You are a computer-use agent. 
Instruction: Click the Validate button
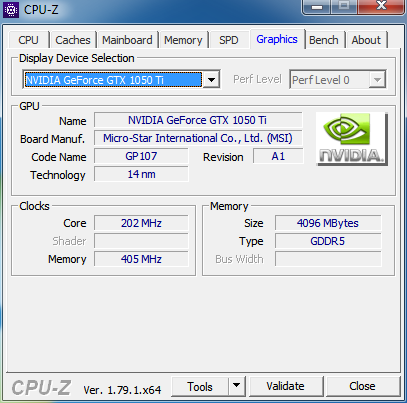[286, 386]
